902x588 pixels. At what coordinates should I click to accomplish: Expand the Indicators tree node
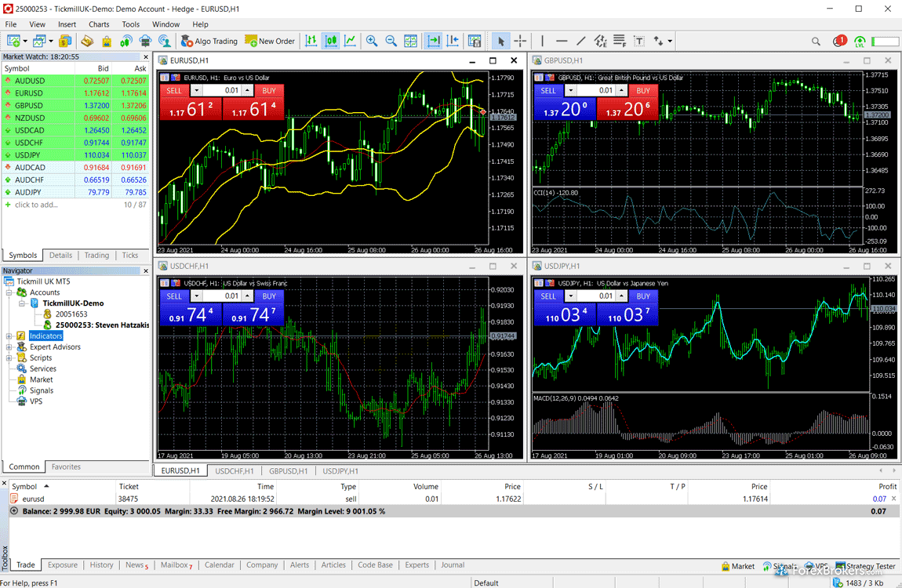(x=9, y=336)
